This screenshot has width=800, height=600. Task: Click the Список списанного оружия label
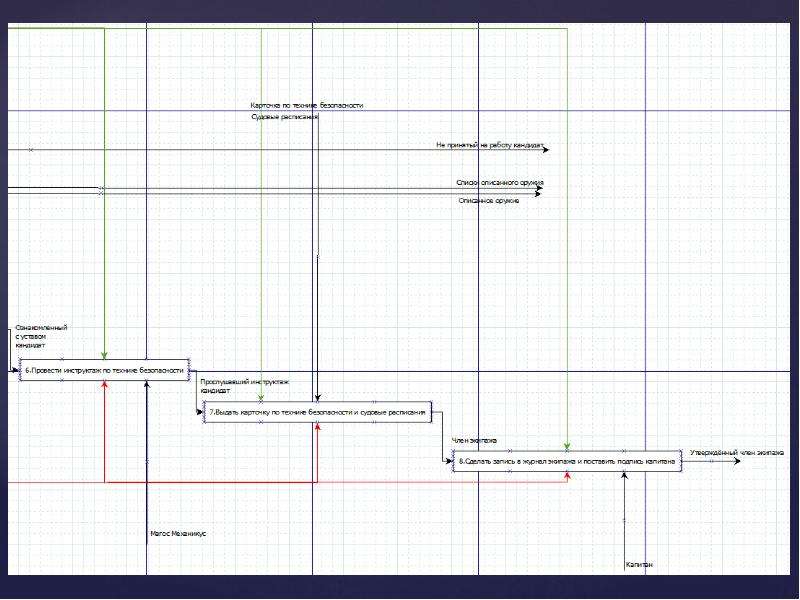pyautogui.click(x=499, y=182)
